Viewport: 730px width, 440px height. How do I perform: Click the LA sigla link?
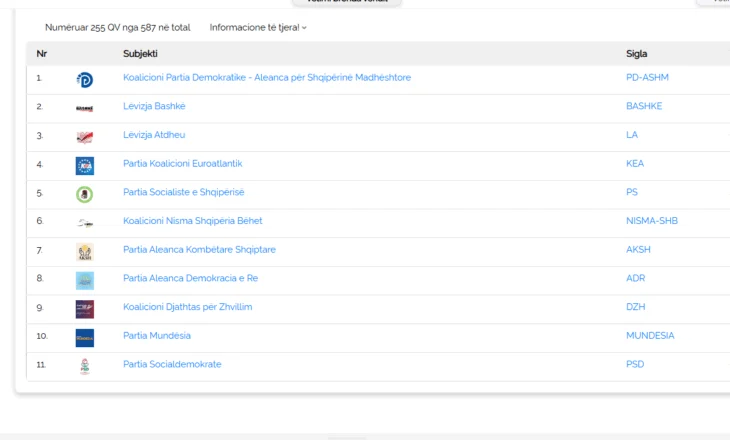(632, 135)
